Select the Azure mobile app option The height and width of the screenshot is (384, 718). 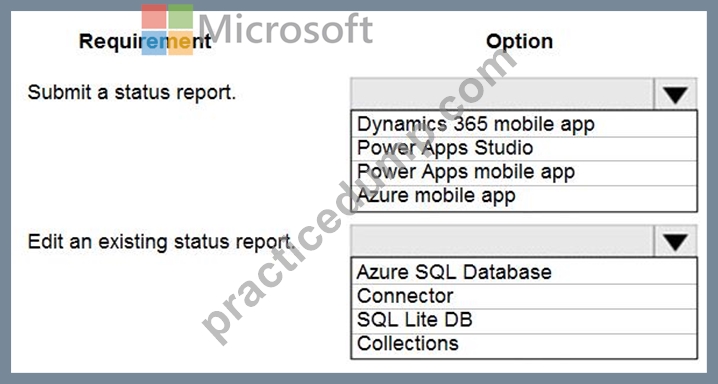[x=524, y=197]
